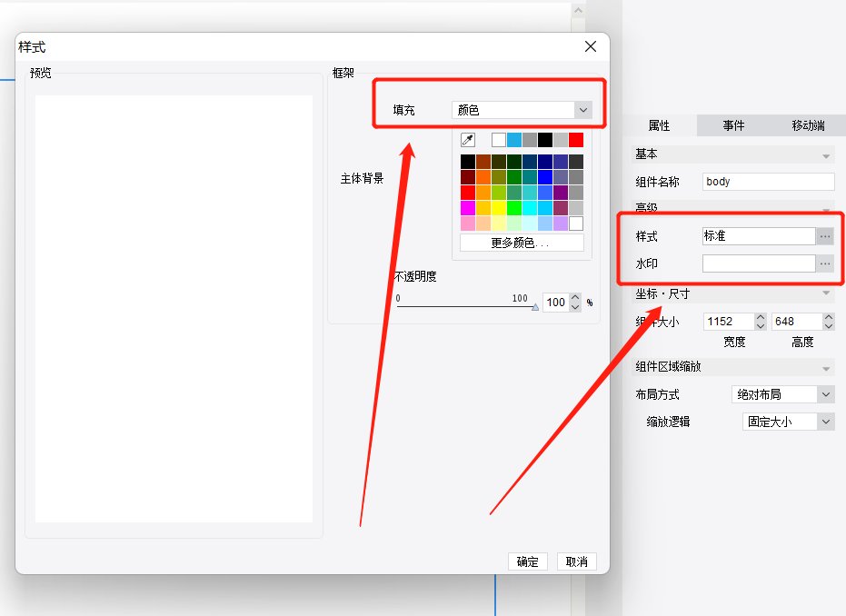Select the teal color swatch

coord(529,177)
